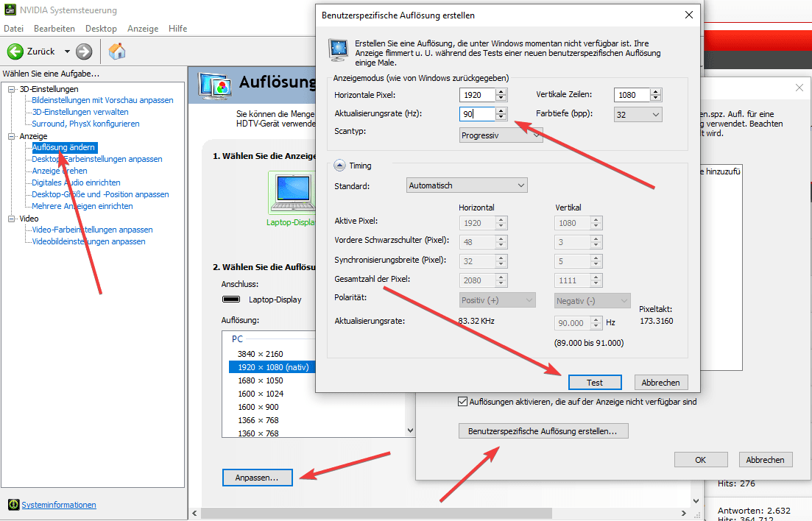Select the Laptop-Display monitor thumbnail
The height and width of the screenshot is (521, 812).
[x=292, y=192]
